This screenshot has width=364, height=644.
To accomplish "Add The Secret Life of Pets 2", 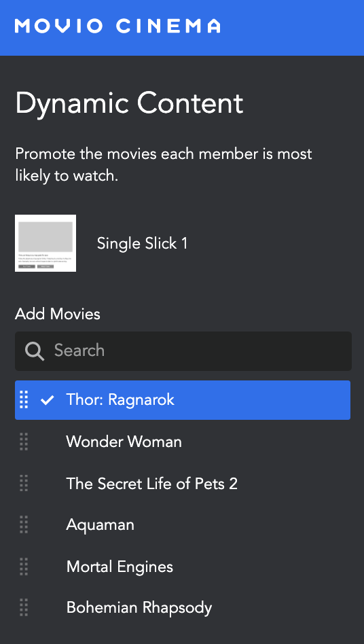I will [x=183, y=484].
